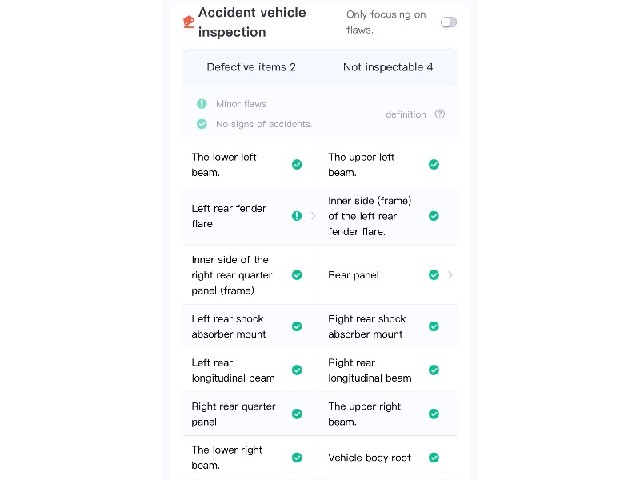640x480 pixels.
Task: Click the Right rear longitudinal beam check icon
Action: point(434,370)
